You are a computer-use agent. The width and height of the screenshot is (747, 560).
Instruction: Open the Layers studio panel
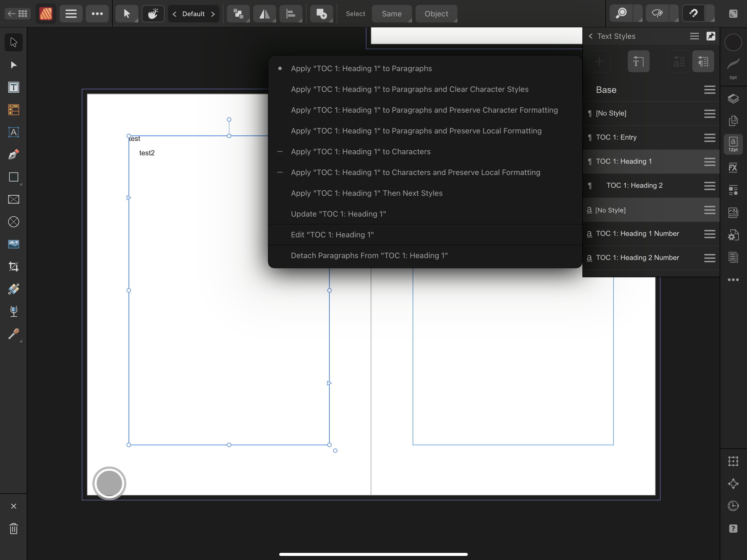[x=733, y=99]
